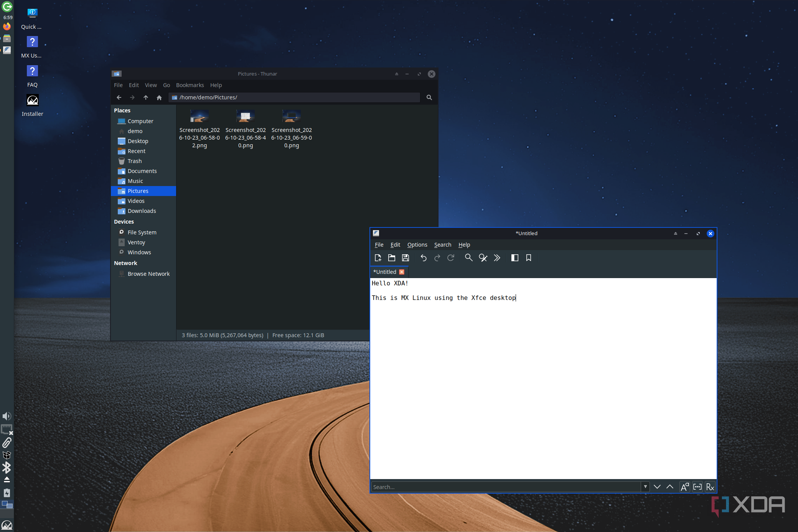Select Ventoy device in Thunar sidebar
Viewport: 798px width, 532px height.
[x=143, y=242]
